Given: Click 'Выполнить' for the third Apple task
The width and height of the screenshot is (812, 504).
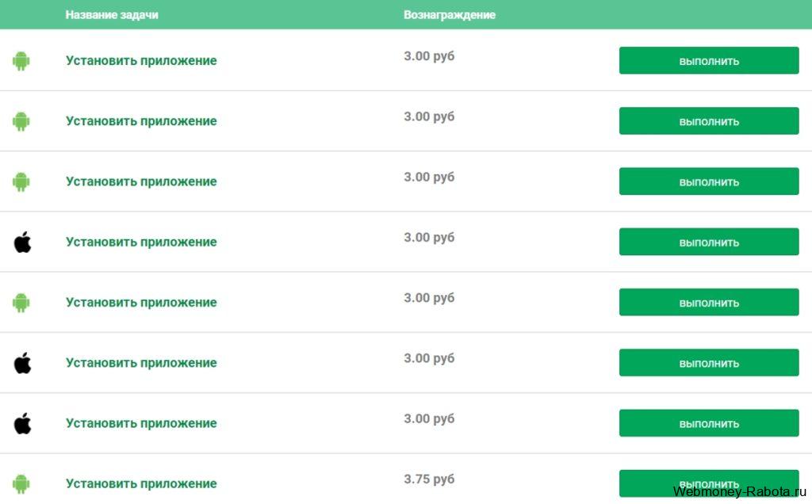Looking at the screenshot, I should tap(709, 423).
